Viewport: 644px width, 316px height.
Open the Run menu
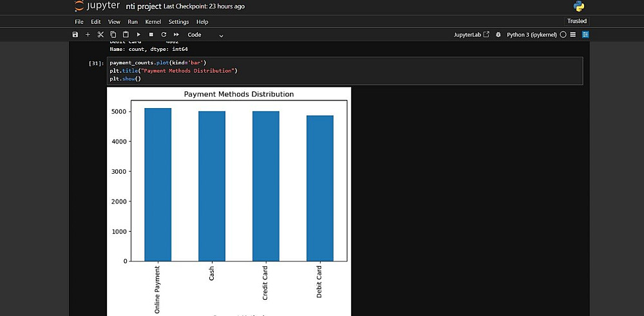point(132,22)
